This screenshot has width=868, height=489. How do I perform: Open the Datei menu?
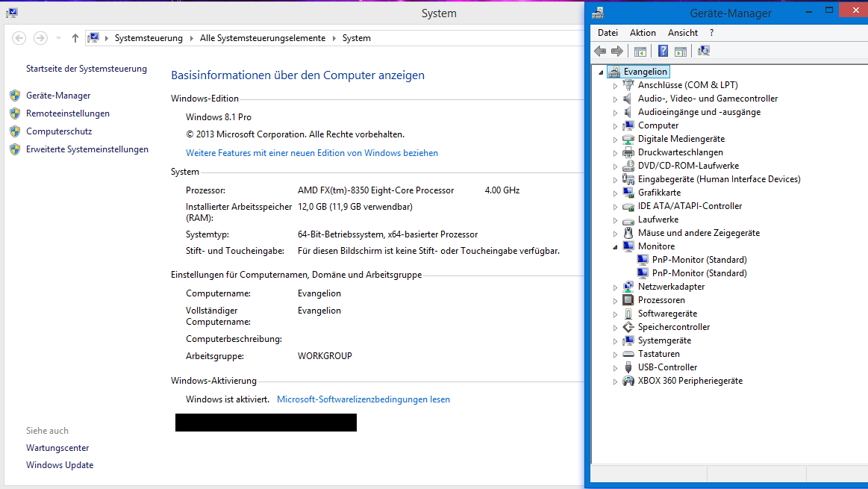pos(608,33)
